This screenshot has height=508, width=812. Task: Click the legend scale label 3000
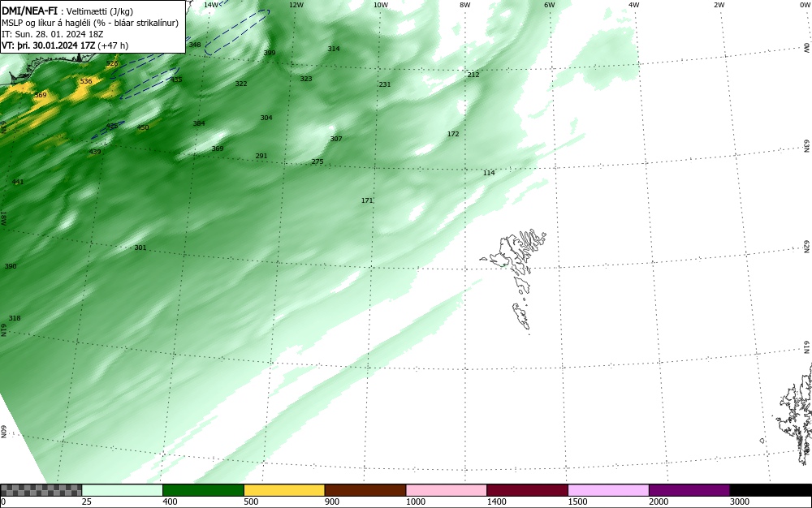pyautogui.click(x=740, y=502)
